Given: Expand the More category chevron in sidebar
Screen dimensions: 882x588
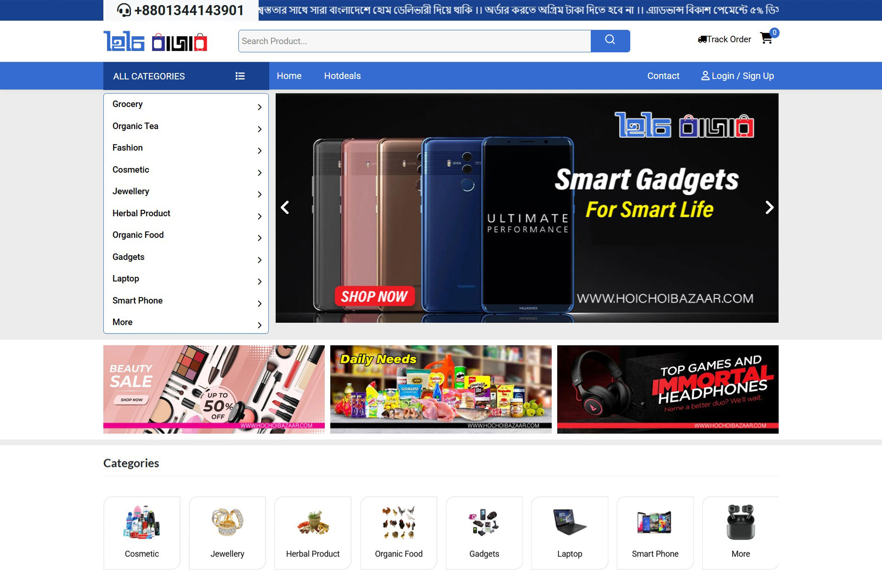Looking at the screenshot, I should 260,325.
